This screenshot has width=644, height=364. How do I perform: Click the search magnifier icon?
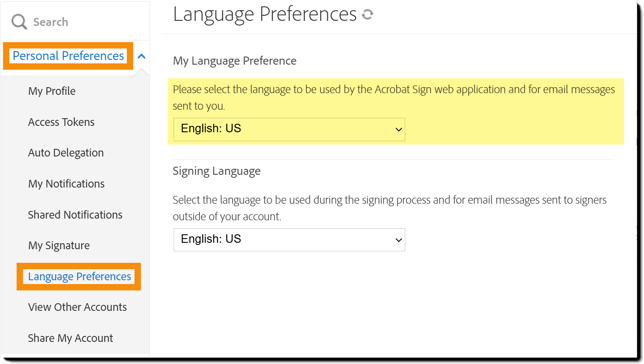coord(19,22)
